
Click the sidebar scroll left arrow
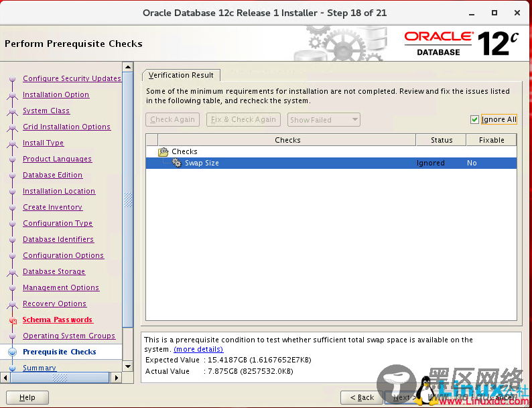tap(5, 377)
